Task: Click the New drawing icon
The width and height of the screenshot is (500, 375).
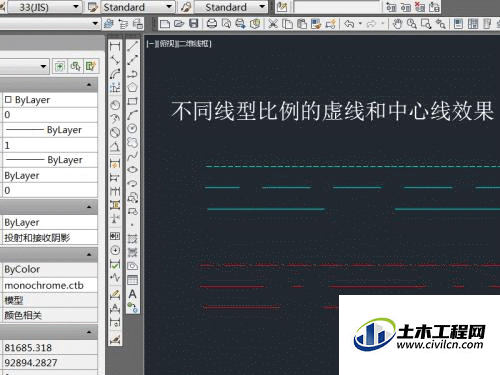Action: pyautogui.click(x=165, y=24)
